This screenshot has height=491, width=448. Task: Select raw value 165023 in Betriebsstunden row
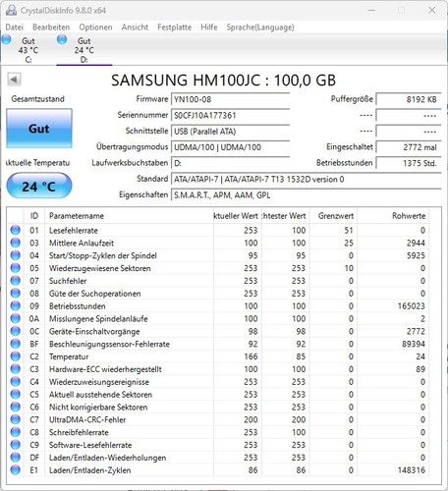click(x=411, y=306)
